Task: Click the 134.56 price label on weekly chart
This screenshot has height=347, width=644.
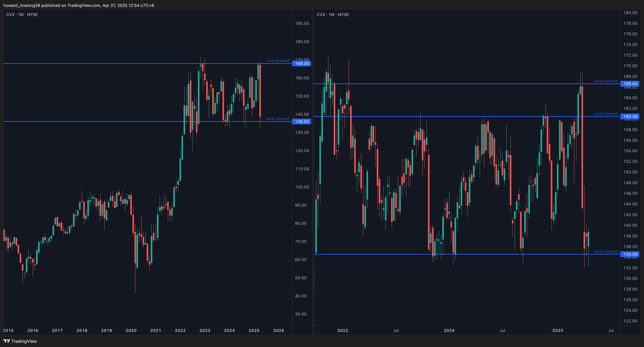Action: tap(630, 254)
